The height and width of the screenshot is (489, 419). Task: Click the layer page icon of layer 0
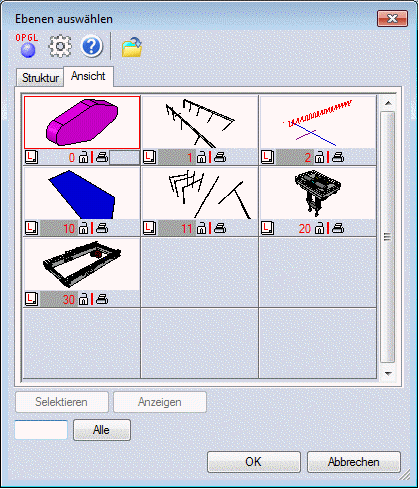coord(31,157)
